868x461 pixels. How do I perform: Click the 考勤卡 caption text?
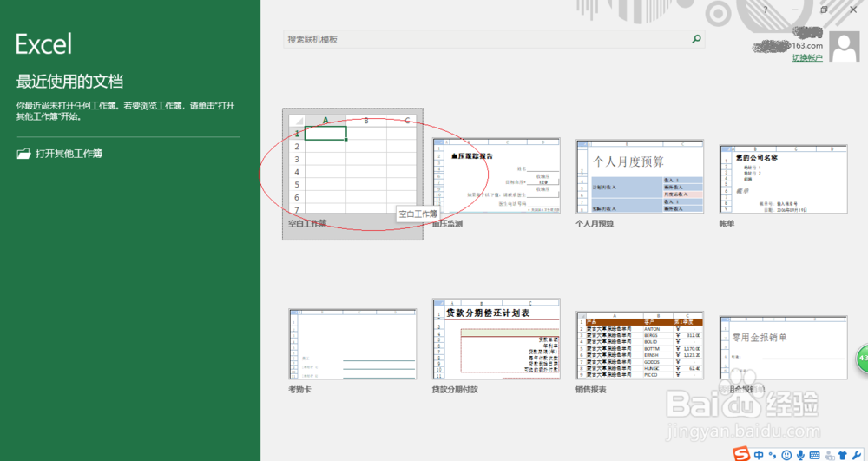pyautogui.click(x=299, y=390)
